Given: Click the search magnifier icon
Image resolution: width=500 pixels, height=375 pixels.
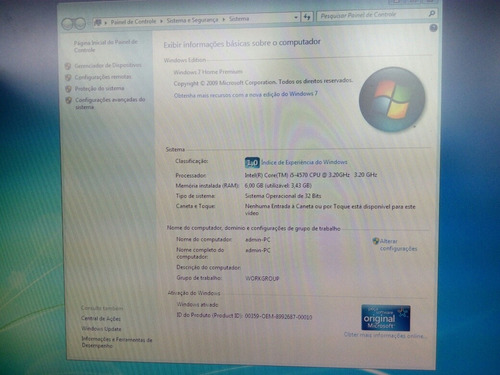Looking at the screenshot, I should [432, 14].
